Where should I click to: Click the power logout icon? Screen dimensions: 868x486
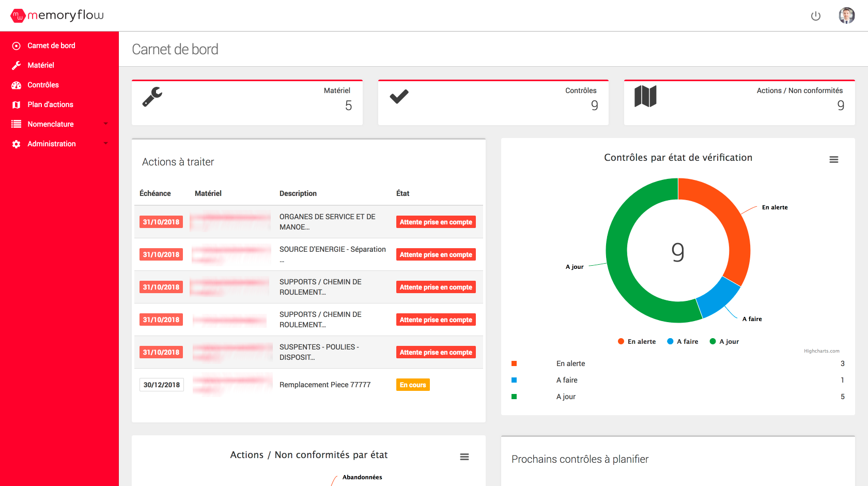coord(815,16)
